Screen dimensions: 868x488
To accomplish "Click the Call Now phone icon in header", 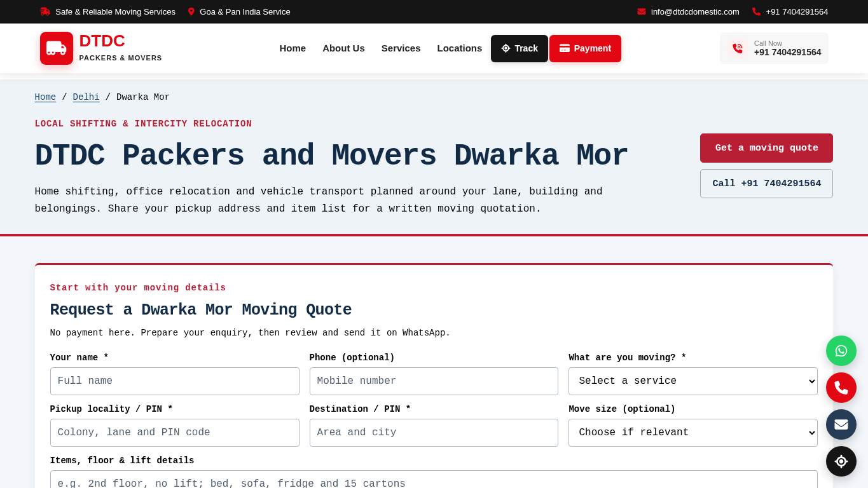I will (x=738, y=48).
